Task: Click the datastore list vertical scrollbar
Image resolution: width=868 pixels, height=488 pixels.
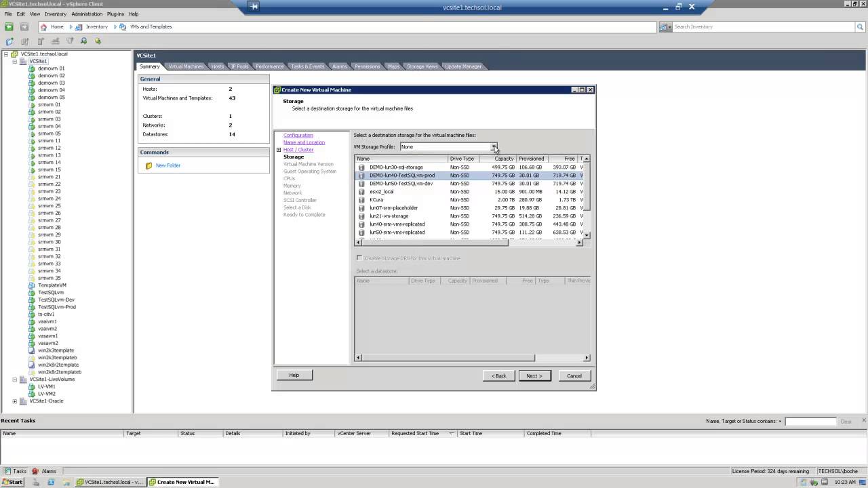Action: point(587,186)
